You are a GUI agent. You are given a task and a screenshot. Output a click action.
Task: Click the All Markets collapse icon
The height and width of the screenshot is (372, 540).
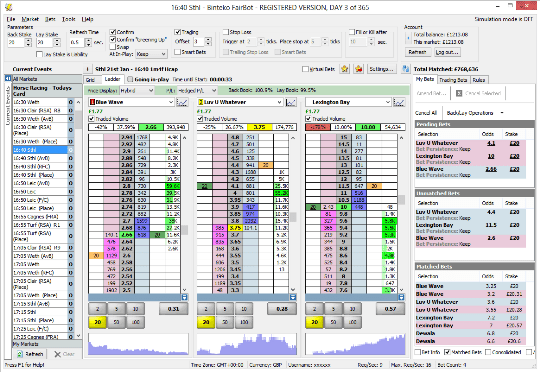click(8, 79)
